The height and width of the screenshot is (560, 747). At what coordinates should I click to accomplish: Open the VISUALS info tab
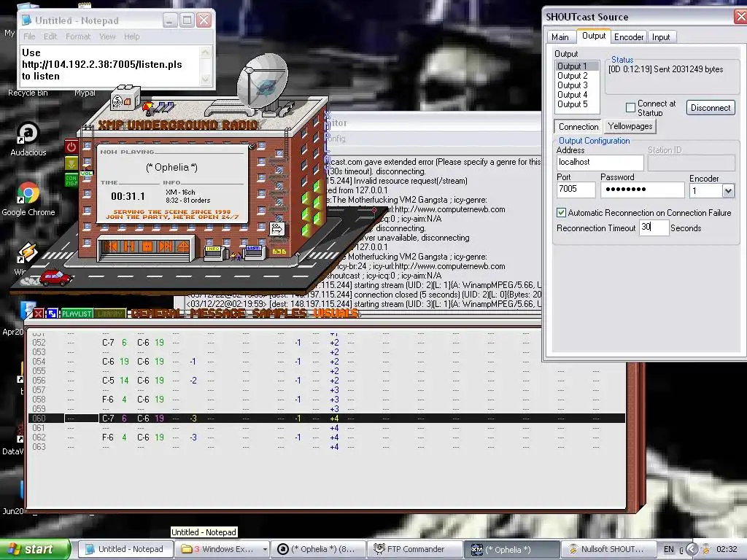click(x=336, y=313)
